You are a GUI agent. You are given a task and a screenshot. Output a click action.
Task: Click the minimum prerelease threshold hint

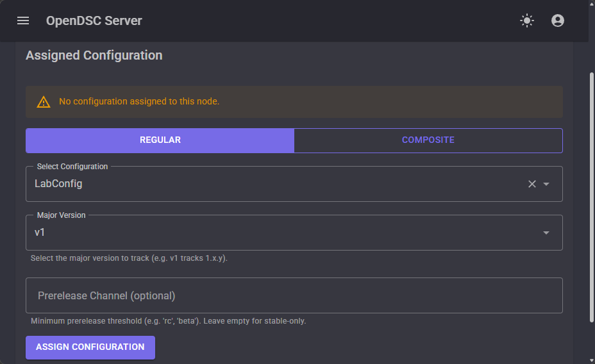(x=169, y=321)
